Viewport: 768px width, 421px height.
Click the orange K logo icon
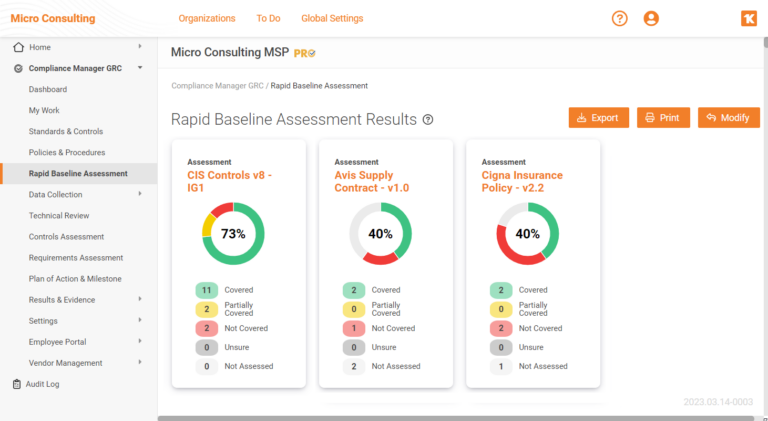pyautogui.click(x=748, y=18)
